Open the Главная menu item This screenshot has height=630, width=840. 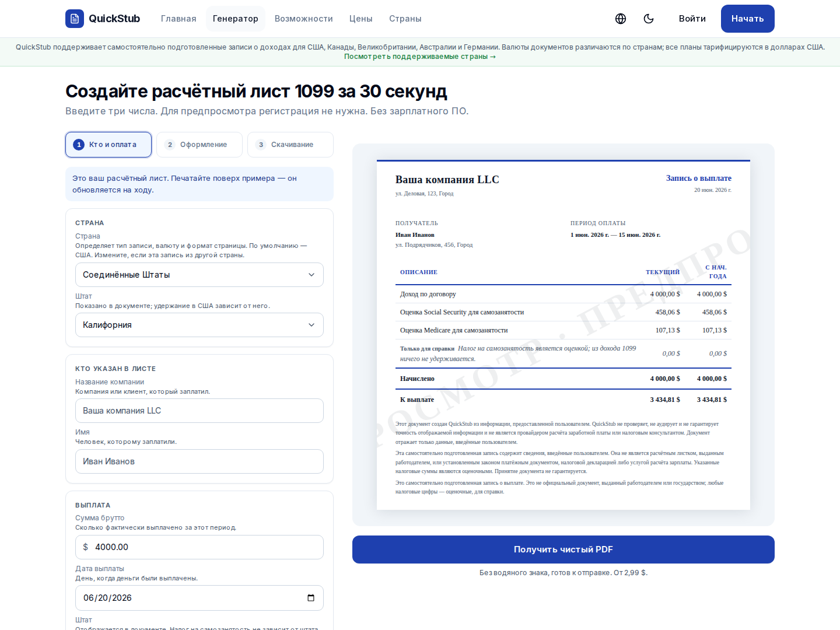pos(178,19)
